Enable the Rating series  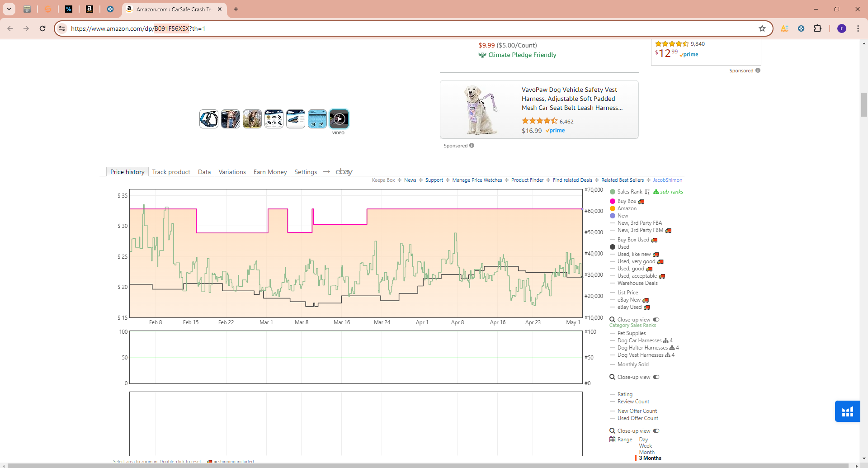pyautogui.click(x=621, y=394)
